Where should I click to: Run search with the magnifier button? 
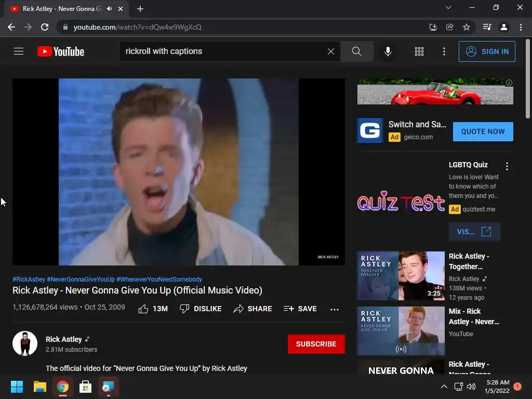356,51
